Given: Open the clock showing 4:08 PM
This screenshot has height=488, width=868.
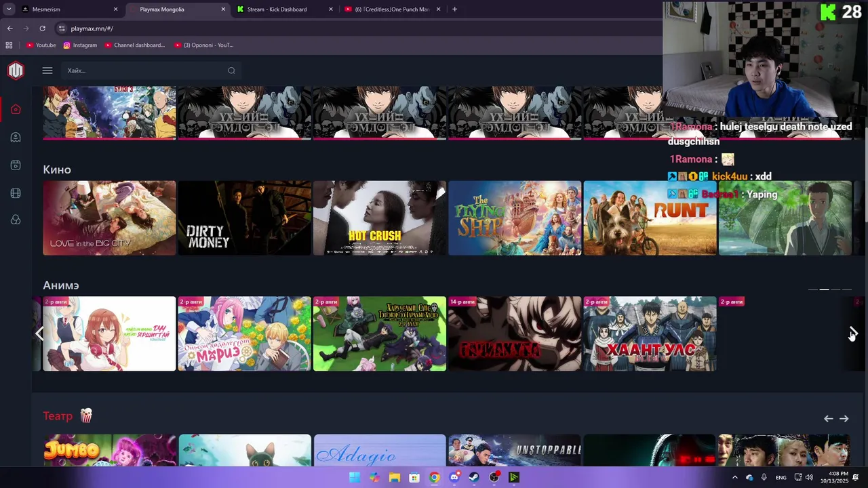Looking at the screenshot, I should point(833,477).
